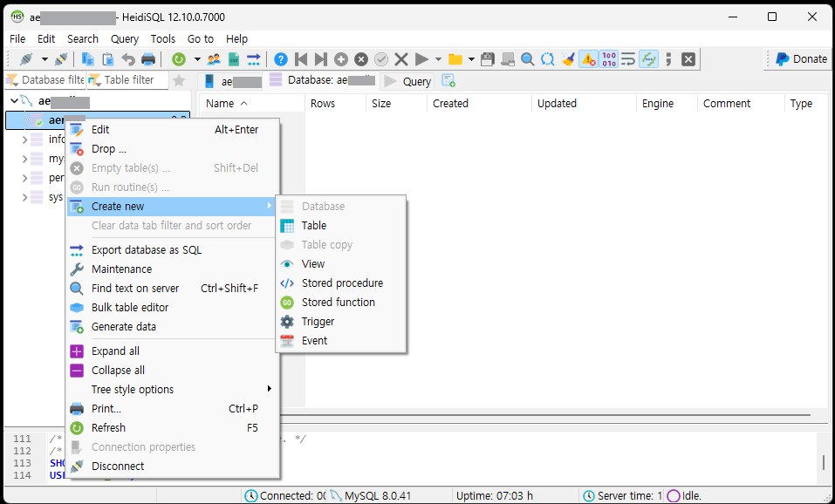Open the Query menu

pyautogui.click(x=125, y=39)
